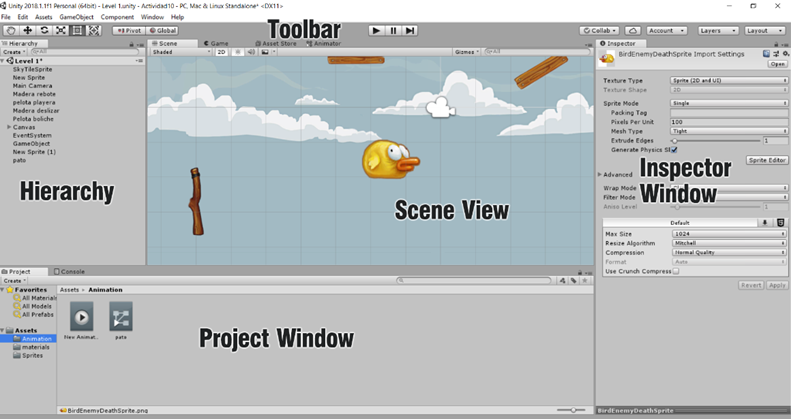Click the search by type icon in Project

pos(562,280)
